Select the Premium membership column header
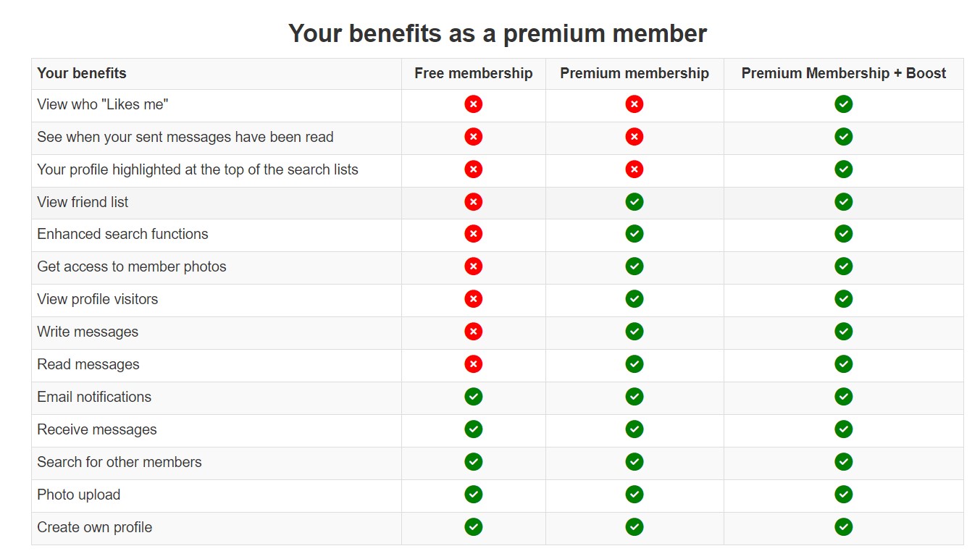This screenshot has height=559, width=980. pyautogui.click(x=634, y=73)
